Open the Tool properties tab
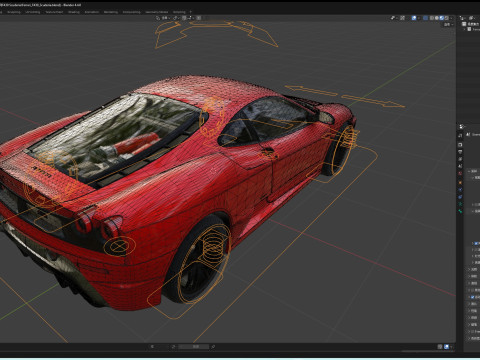 coord(460,135)
